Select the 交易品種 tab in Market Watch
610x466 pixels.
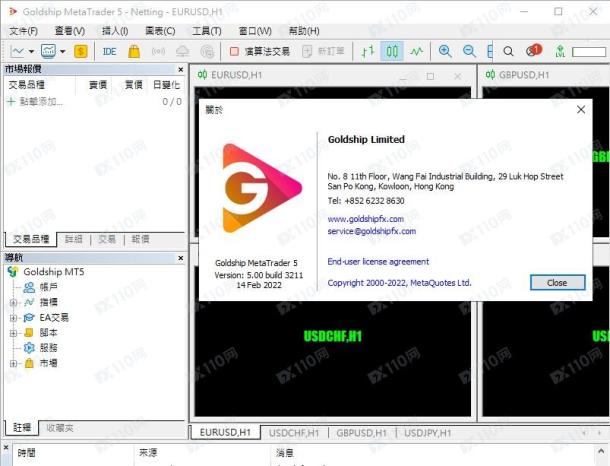click(x=31, y=239)
